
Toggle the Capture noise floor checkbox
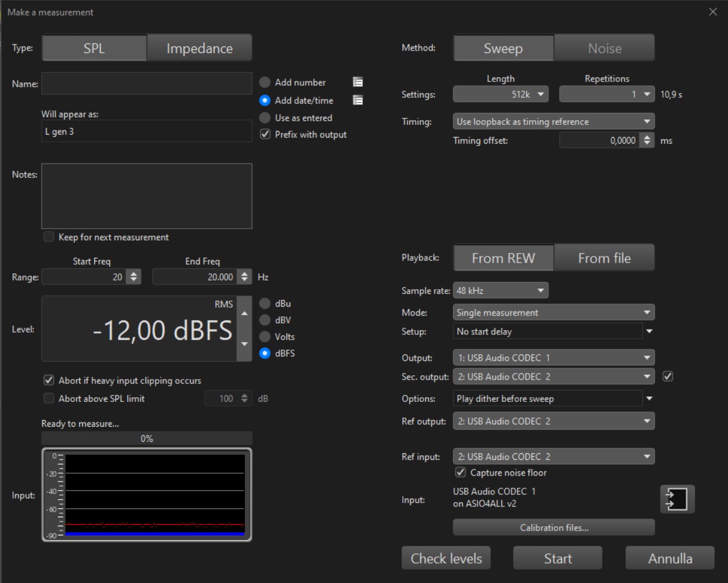(x=461, y=473)
